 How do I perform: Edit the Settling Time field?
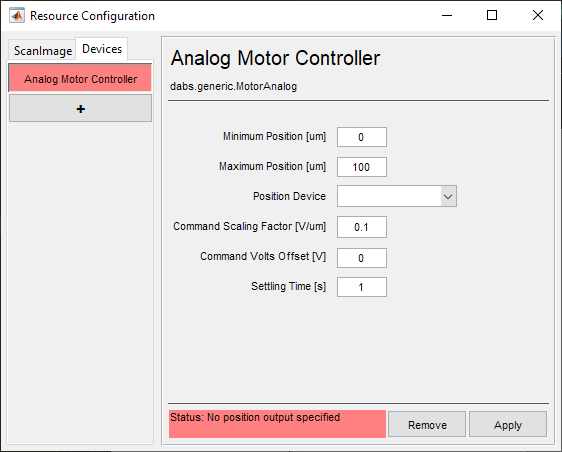[362, 287]
